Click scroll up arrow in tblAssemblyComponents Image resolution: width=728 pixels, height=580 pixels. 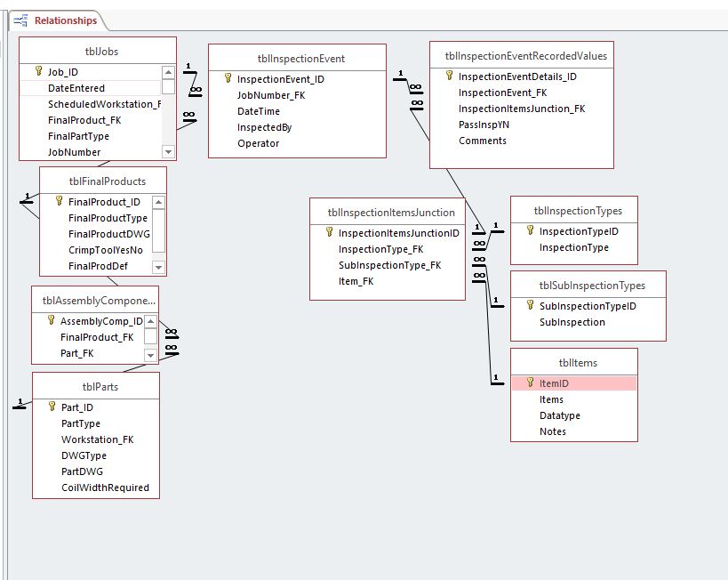(x=150, y=321)
